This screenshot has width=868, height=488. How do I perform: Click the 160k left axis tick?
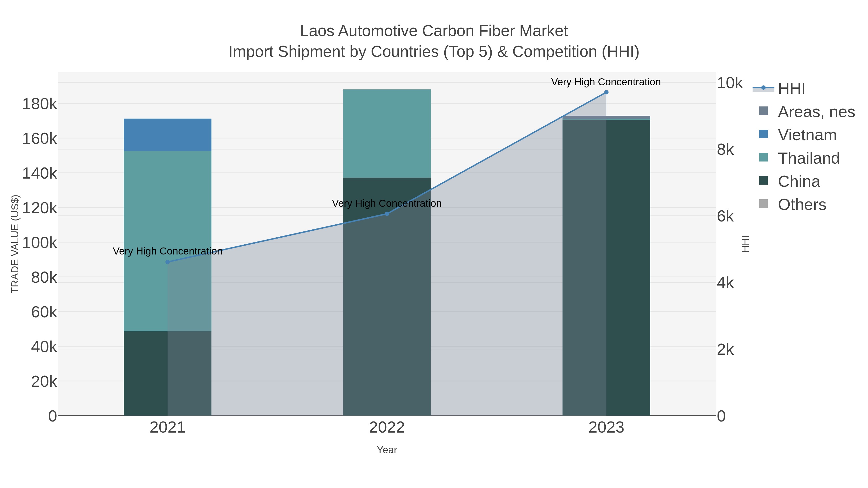pos(40,139)
